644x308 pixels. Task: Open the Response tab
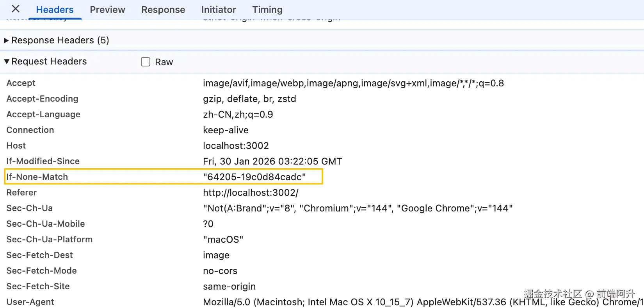[x=163, y=10]
